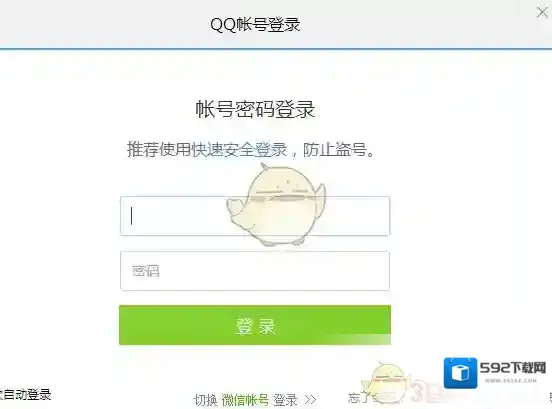Toggle the 自动登录 auto-login option
The width and height of the screenshot is (552, 409).
coord(25,394)
